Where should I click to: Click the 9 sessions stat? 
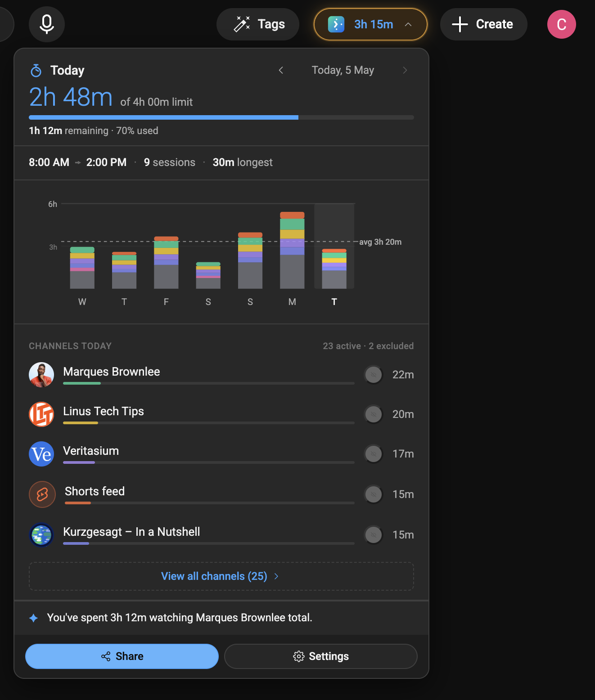170,162
